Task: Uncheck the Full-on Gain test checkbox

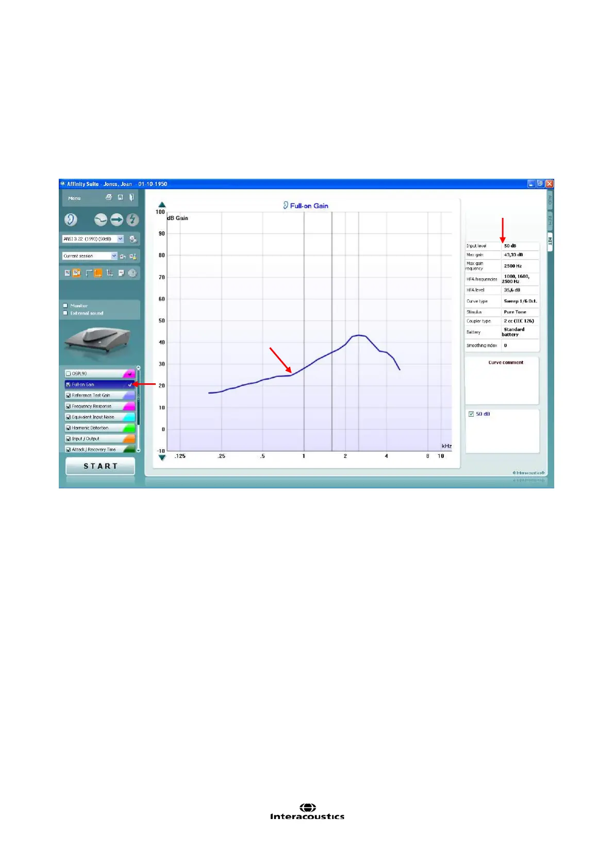Action: [x=68, y=385]
